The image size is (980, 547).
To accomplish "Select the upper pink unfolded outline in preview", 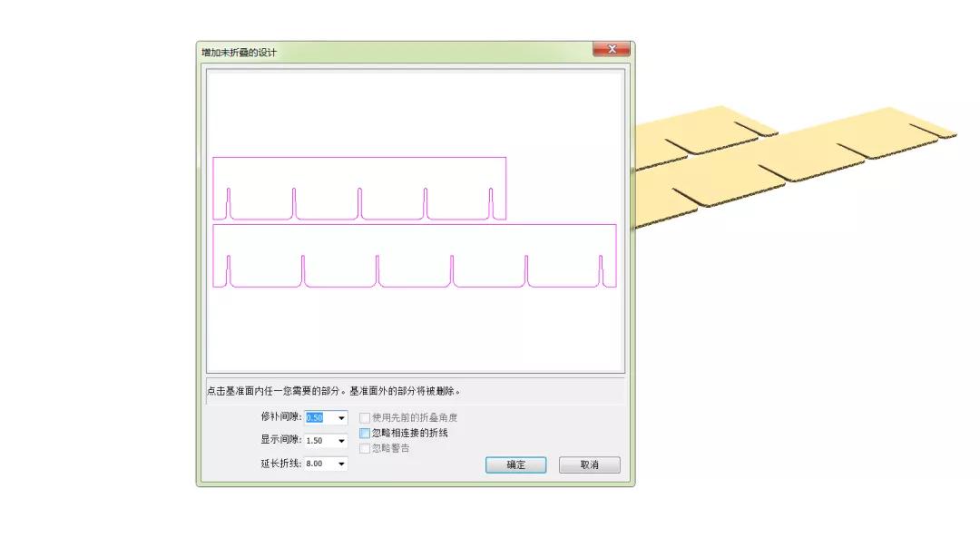I will 359,186.
